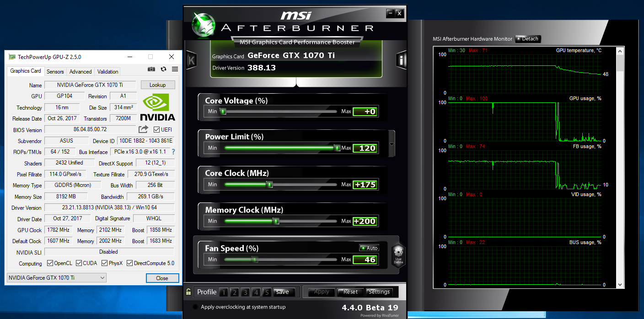Expand the Power Limit options arrow
The image size is (644, 319).
392,144
